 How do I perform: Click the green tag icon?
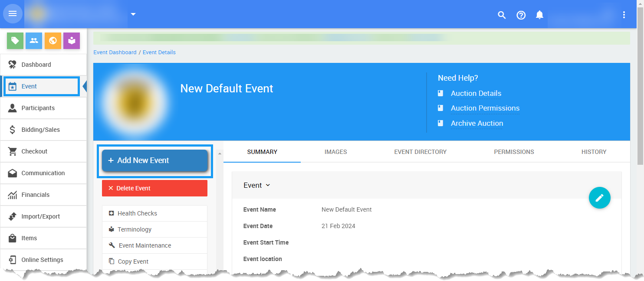point(15,41)
